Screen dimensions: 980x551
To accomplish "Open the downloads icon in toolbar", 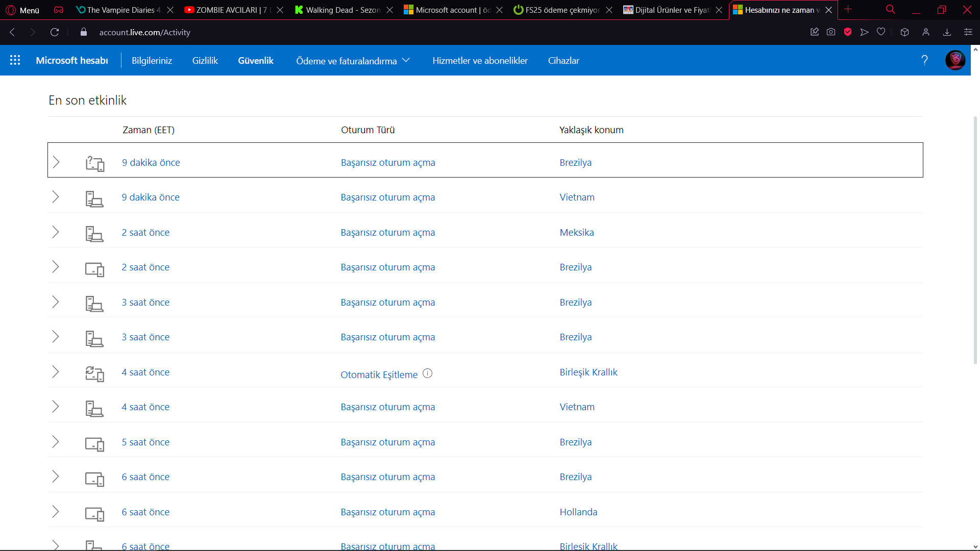I will pos(947,32).
